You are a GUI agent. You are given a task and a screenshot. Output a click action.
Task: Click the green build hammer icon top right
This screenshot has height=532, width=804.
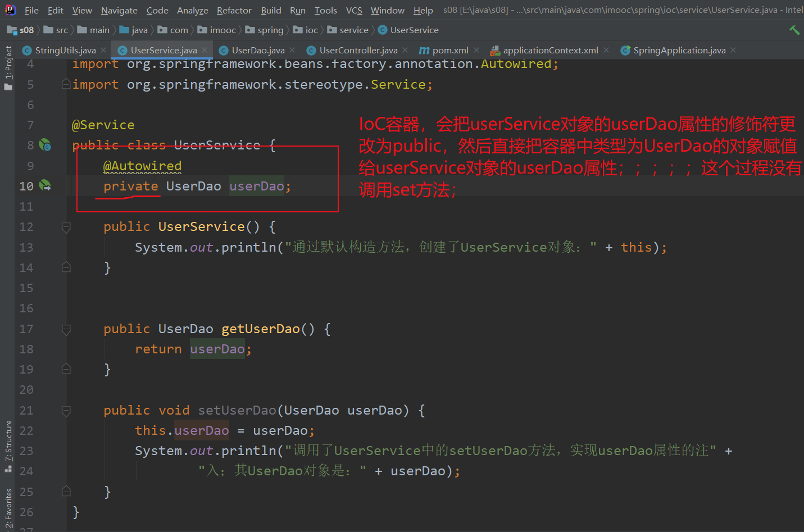pos(794,30)
